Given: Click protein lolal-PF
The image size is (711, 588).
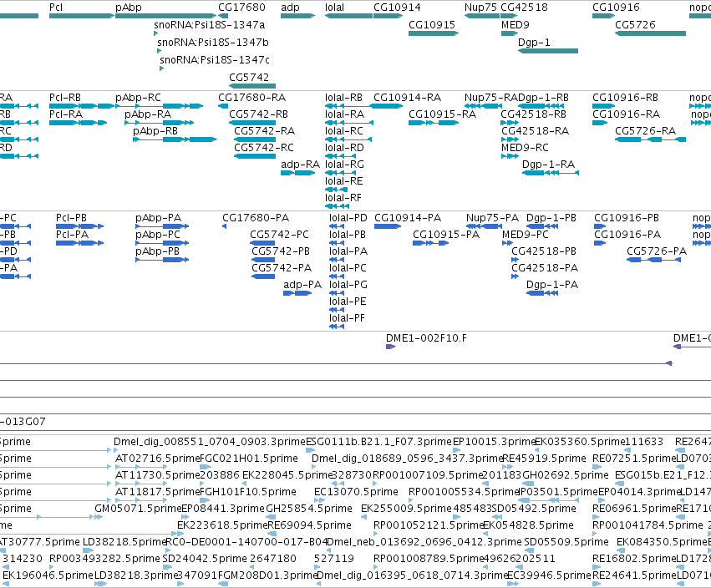Looking at the screenshot, I should (337, 327).
